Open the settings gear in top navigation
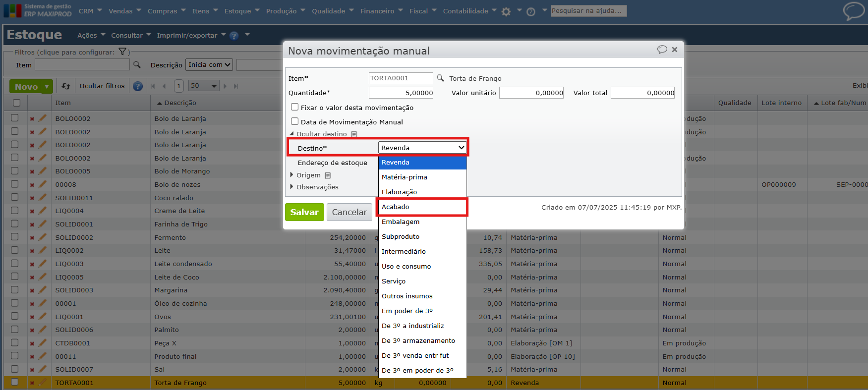868x390 pixels. (506, 11)
